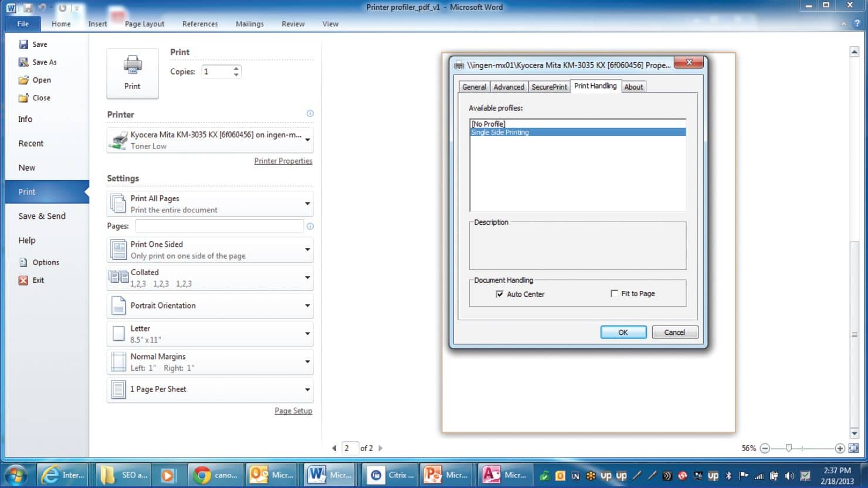868x488 pixels.
Task: Click the Save icon in Backstage menu
Action: (x=23, y=44)
